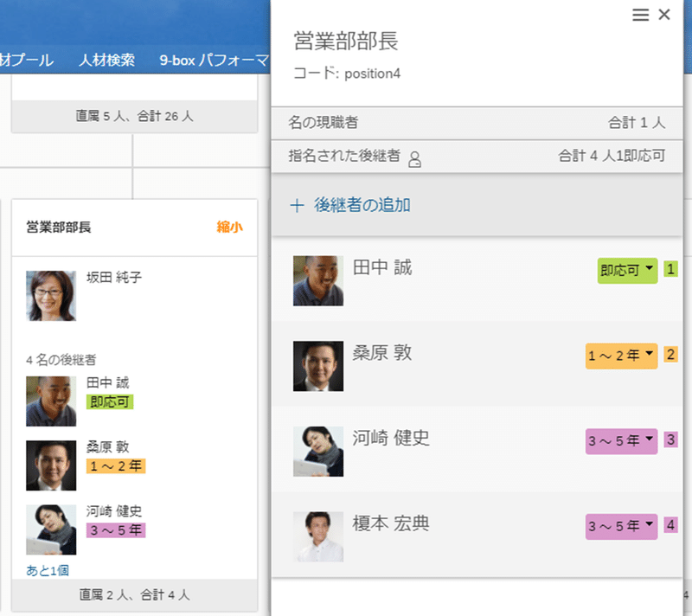Viewport: 692px width, 616px height.
Task: Select 坂田 純子 photo in org chart card
Action: point(51,296)
